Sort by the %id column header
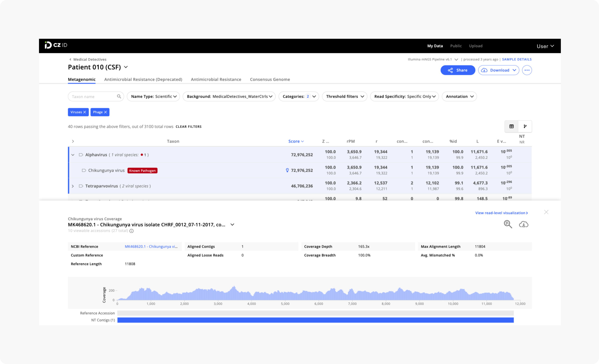The width and height of the screenshot is (599, 364). pos(453,141)
